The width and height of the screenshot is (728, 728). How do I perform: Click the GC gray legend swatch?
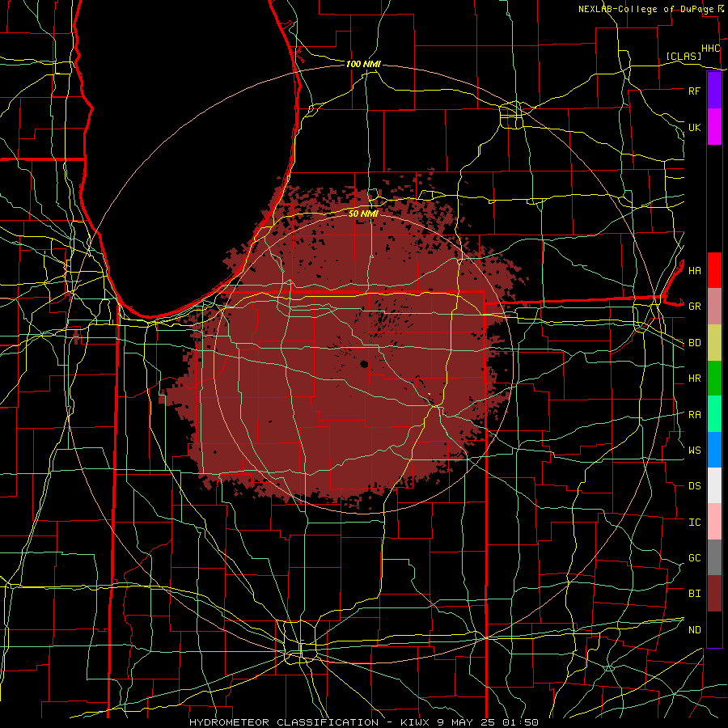pyautogui.click(x=714, y=557)
